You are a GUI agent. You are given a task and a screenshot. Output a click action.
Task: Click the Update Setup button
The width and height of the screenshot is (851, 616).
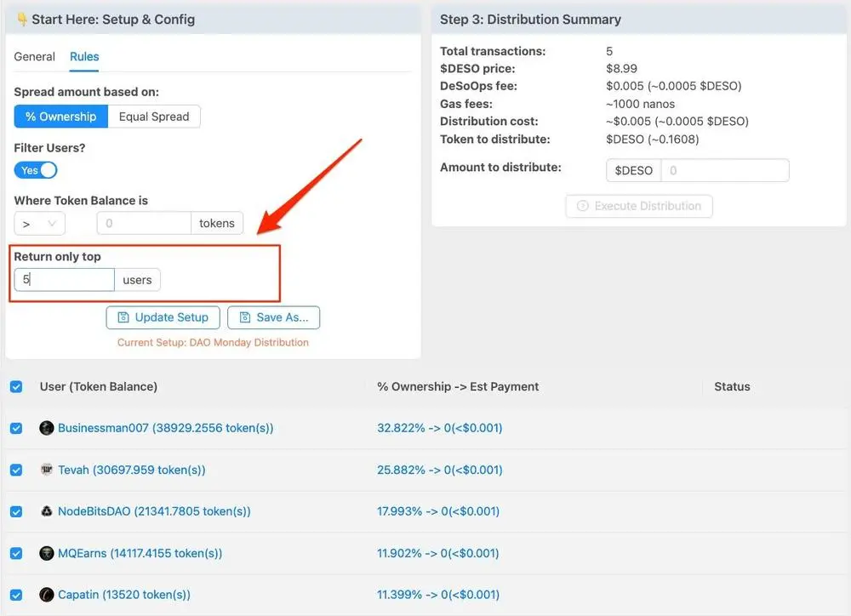coord(163,317)
